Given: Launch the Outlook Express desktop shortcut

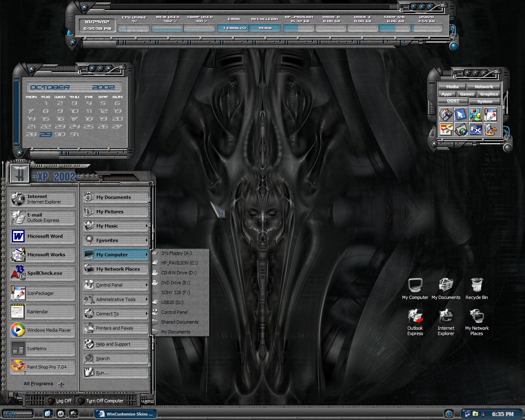Looking at the screenshot, I should 415,322.
